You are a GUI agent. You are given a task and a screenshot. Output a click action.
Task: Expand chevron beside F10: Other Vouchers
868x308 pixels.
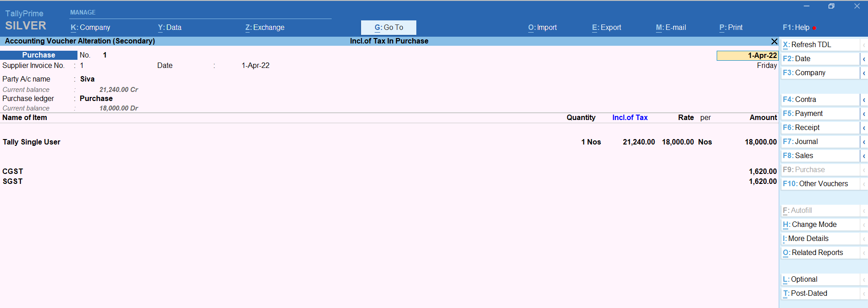coord(864,184)
